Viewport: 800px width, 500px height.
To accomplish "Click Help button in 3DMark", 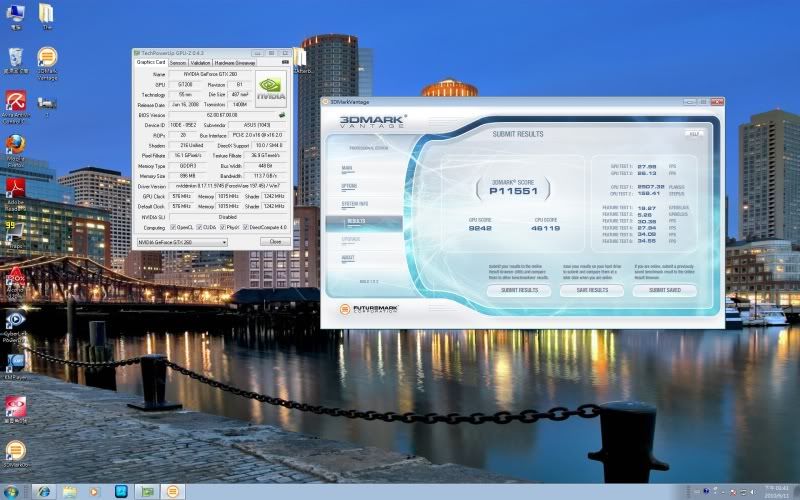I will pyautogui.click(x=694, y=134).
